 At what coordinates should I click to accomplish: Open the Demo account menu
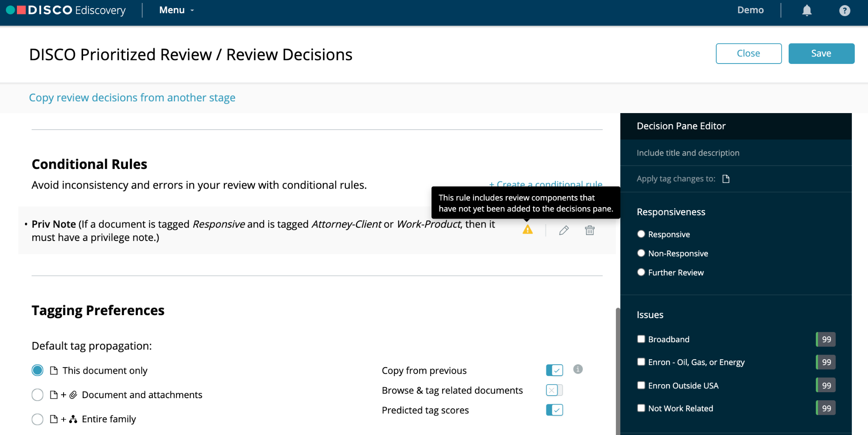point(750,10)
